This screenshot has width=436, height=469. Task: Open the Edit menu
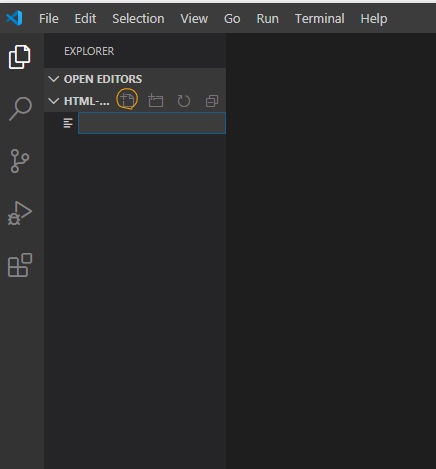85,19
